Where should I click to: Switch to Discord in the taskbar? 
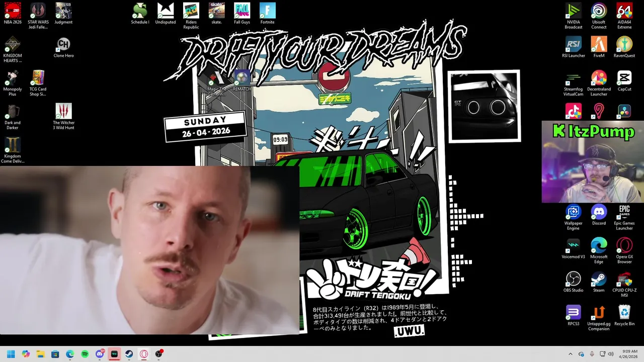tap(100, 354)
